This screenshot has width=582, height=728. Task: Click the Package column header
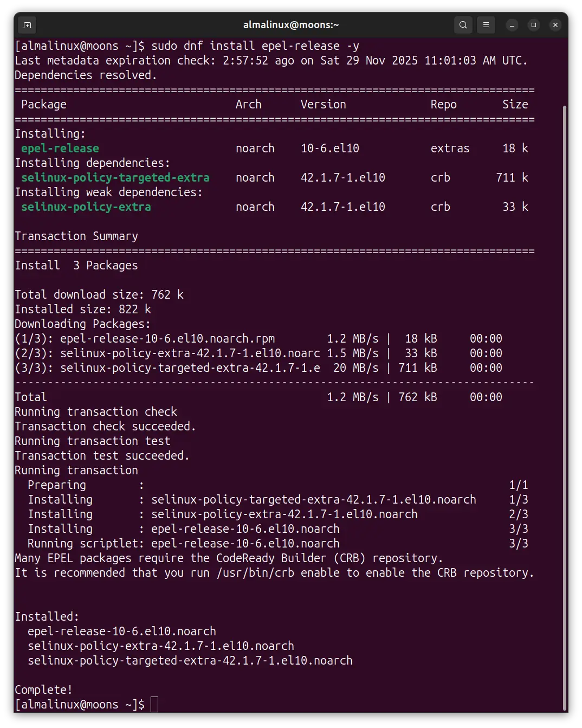tap(44, 105)
